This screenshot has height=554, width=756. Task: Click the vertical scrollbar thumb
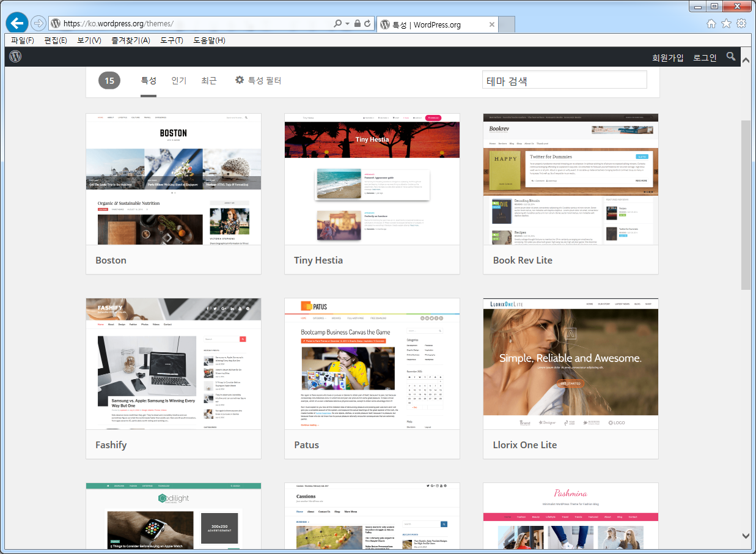click(x=746, y=205)
